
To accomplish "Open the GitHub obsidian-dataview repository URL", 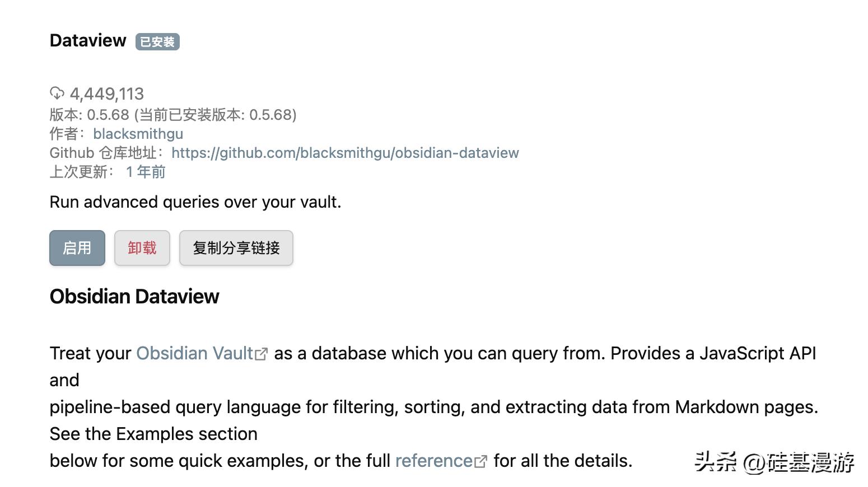I will [x=345, y=153].
